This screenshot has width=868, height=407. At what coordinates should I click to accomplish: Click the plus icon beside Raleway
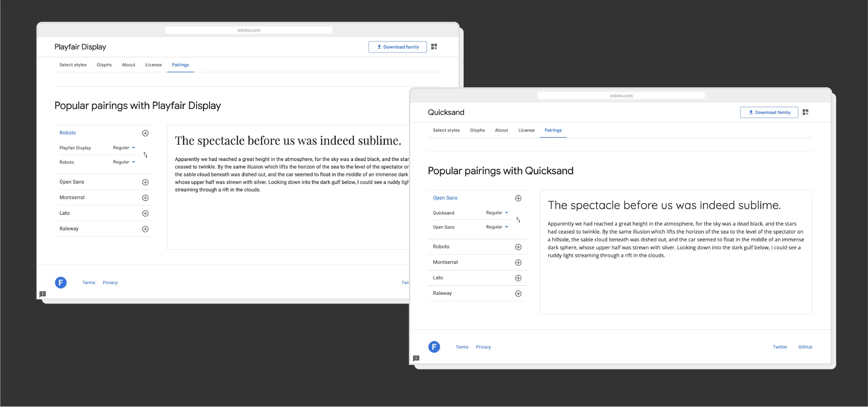(x=145, y=229)
